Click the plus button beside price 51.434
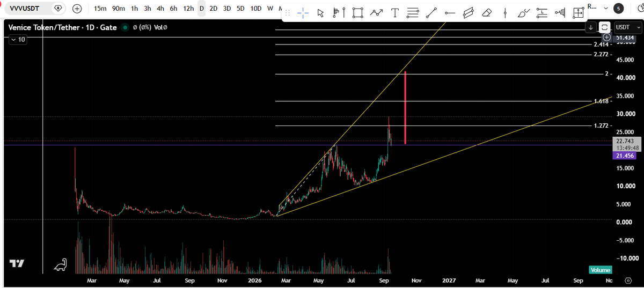Viewport: 644px width, 288px height. [606, 37]
